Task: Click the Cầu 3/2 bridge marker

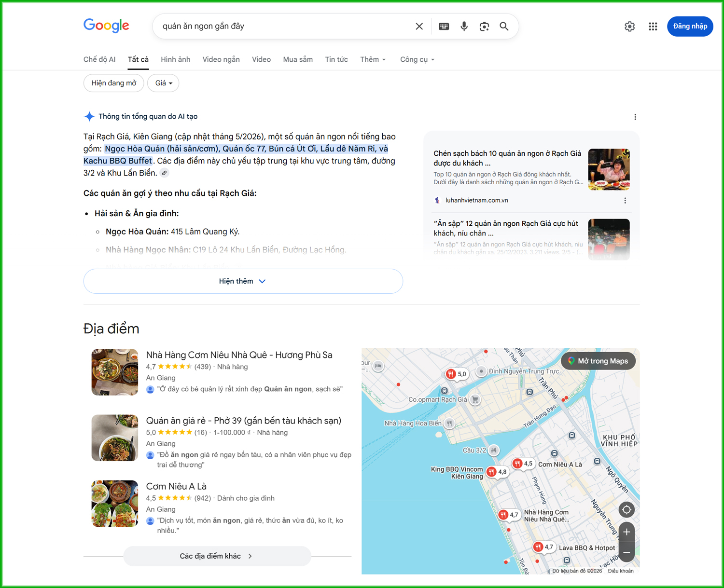Action: click(493, 451)
